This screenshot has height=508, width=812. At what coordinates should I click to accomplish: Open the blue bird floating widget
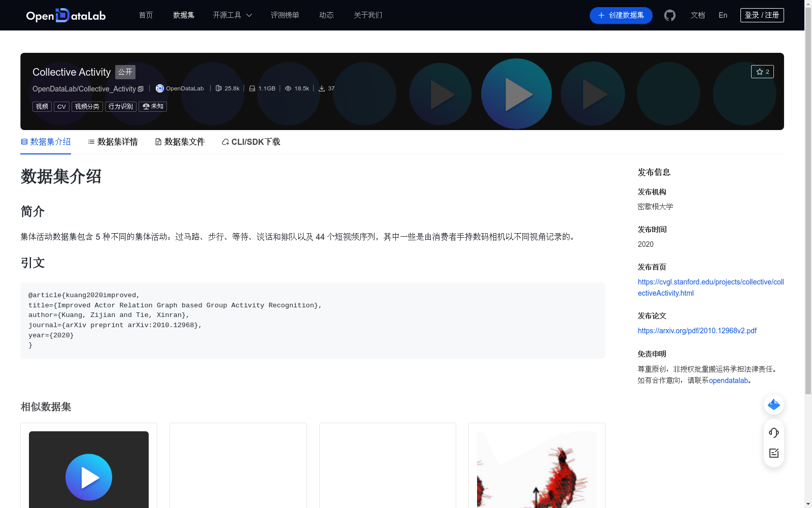point(774,404)
